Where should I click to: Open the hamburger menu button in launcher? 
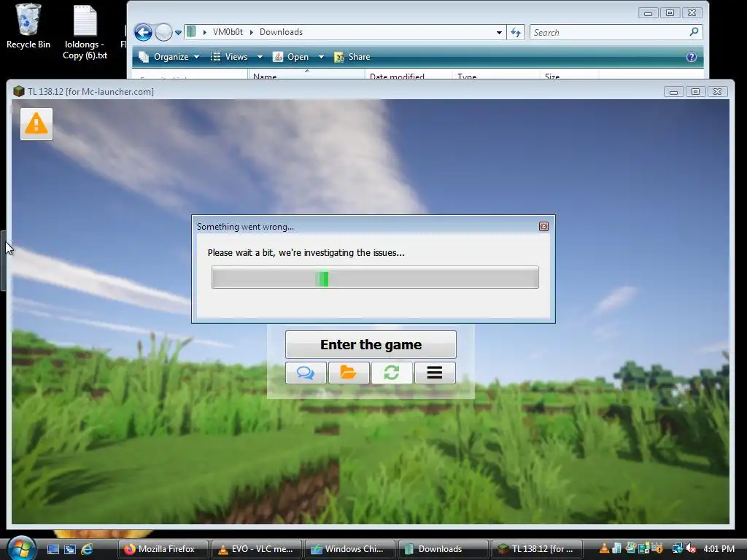435,373
